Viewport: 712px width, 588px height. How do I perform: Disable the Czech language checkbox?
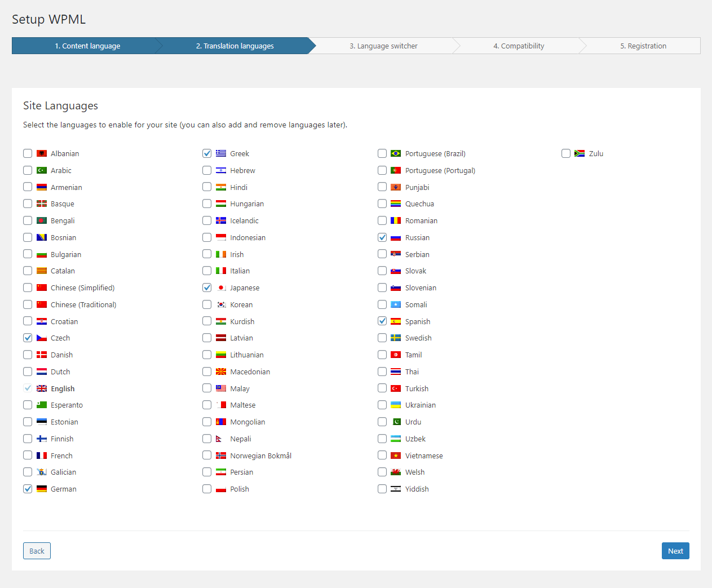click(x=27, y=338)
